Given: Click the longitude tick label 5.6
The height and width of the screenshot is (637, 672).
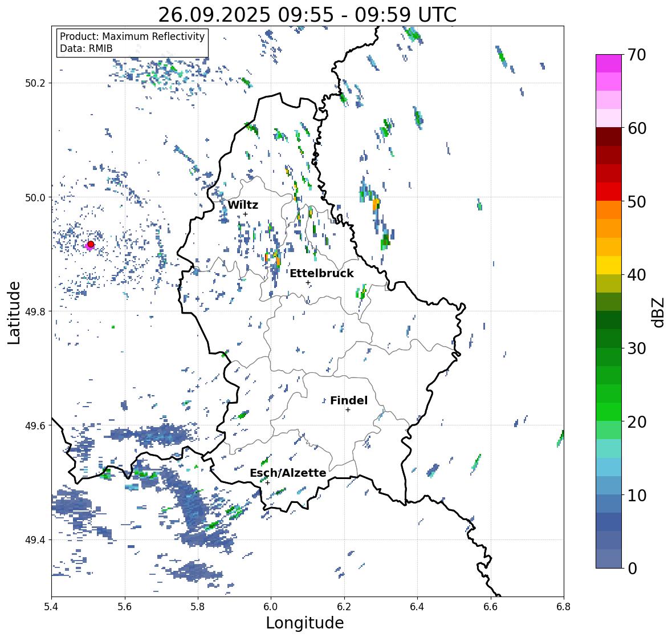Looking at the screenshot, I should (x=125, y=607).
